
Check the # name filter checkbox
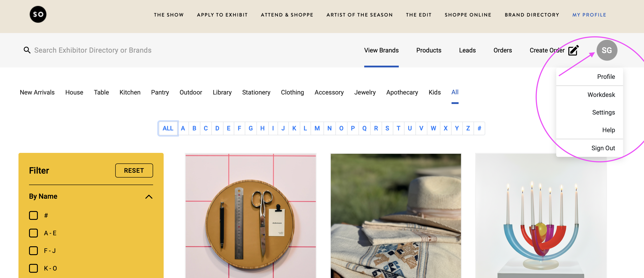point(33,215)
